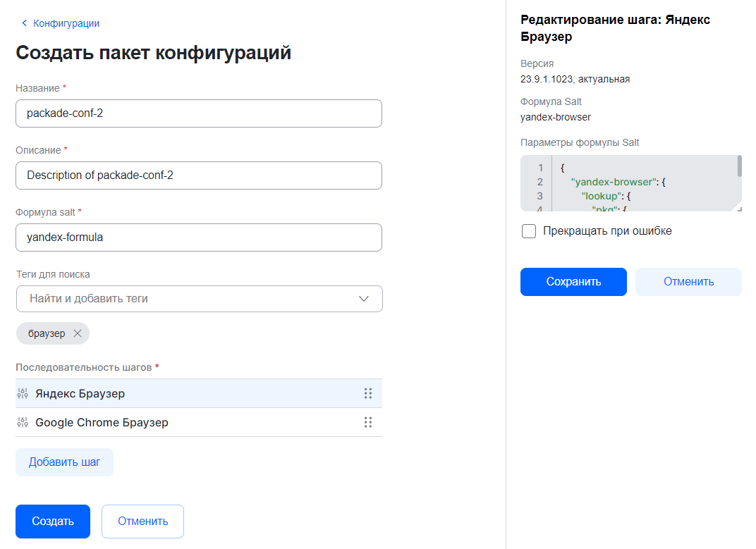
Task: Open the Теги для поиска dropdown
Action: (364, 299)
